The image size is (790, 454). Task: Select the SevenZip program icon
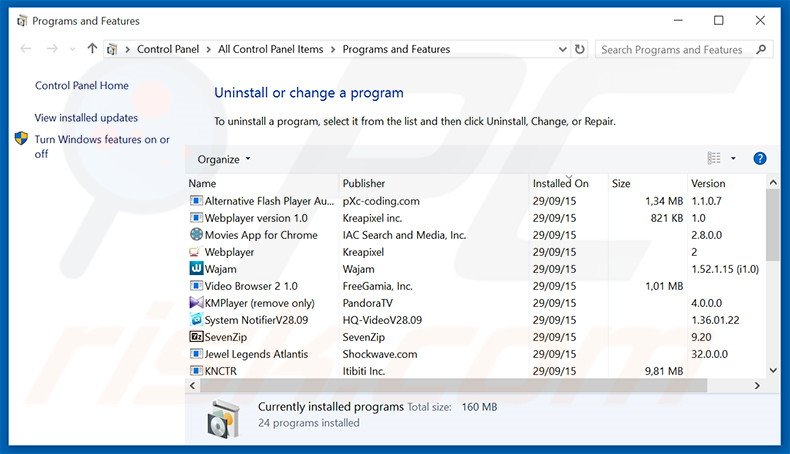click(x=196, y=337)
